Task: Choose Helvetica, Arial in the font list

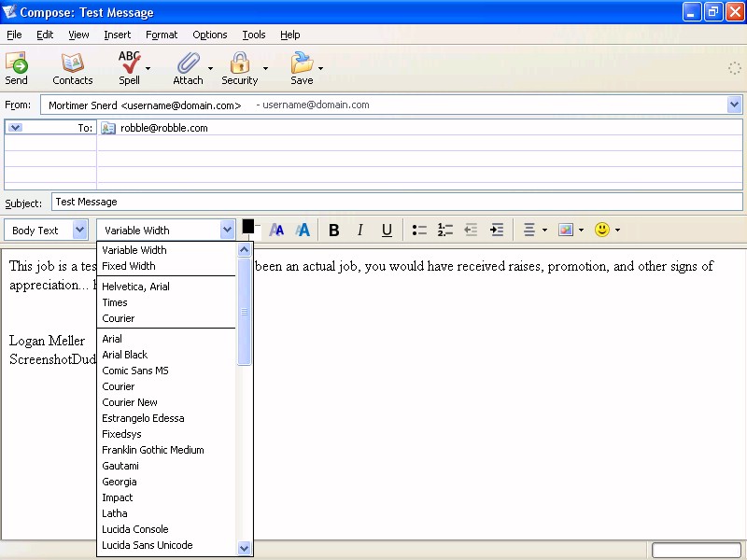Action: point(166,287)
